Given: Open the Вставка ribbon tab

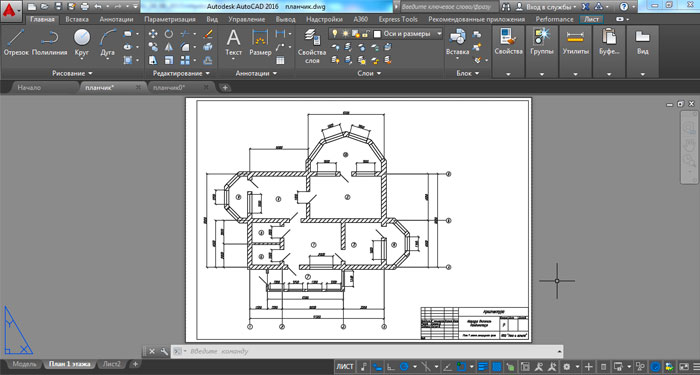Looking at the screenshot, I should pos(77,20).
